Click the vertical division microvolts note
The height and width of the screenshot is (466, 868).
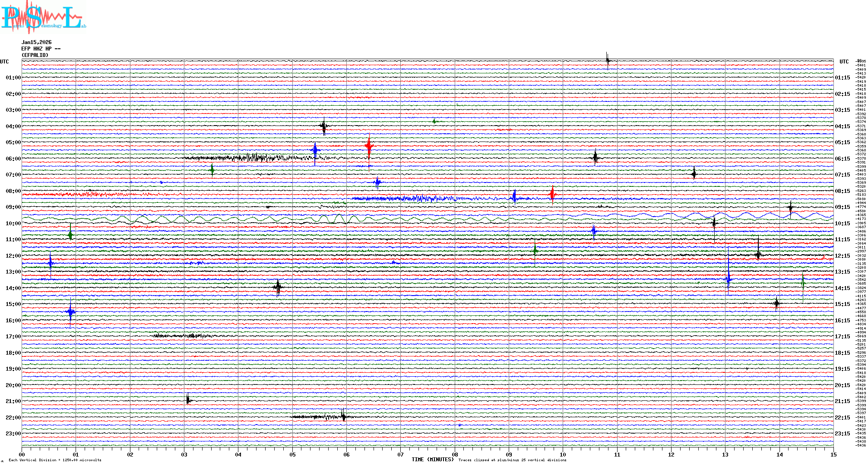pos(55,460)
